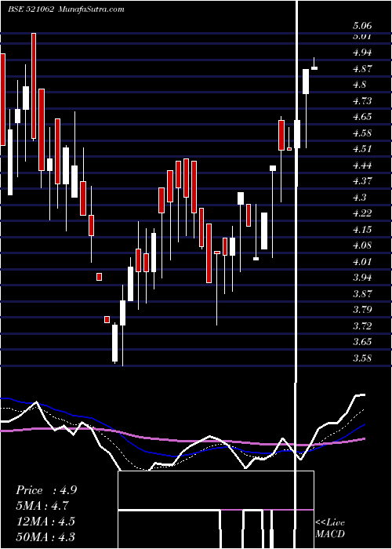This screenshot has width=392, height=549.
Task: Click the 4.94 price axis label
Action: (x=362, y=53)
